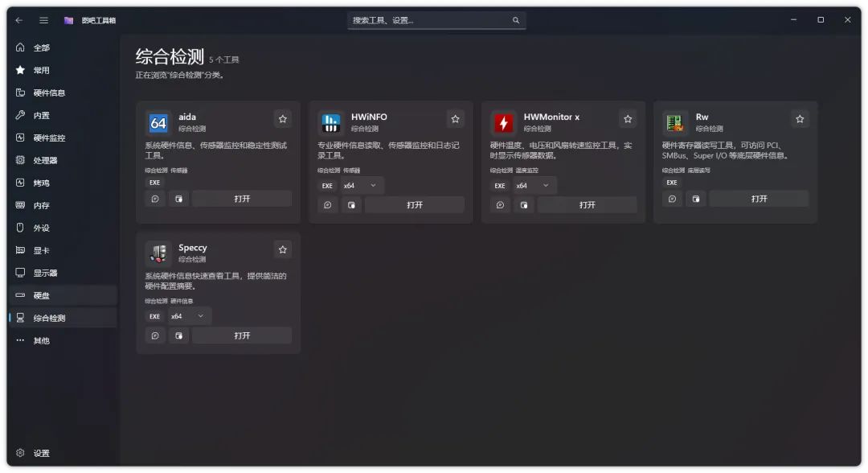
Task: Click the HWMonitor x red lightning icon
Action: point(503,123)
